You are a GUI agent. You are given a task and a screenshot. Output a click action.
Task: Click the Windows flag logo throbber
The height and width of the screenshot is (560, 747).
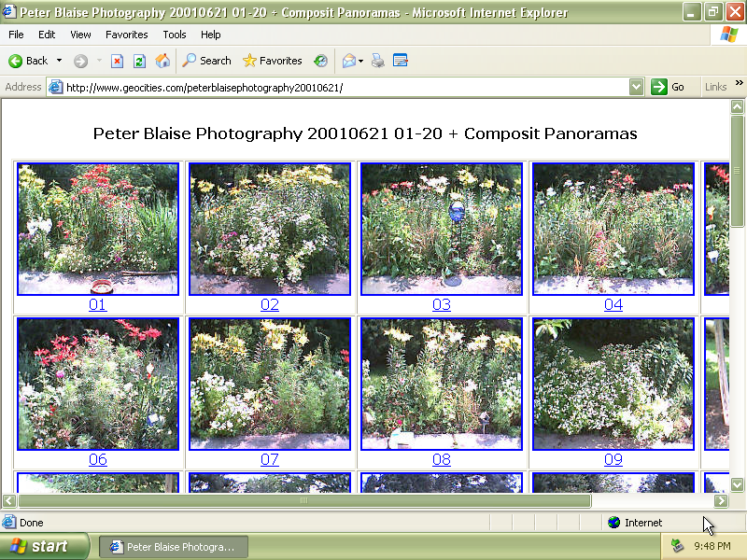click(x=728, y=35)
